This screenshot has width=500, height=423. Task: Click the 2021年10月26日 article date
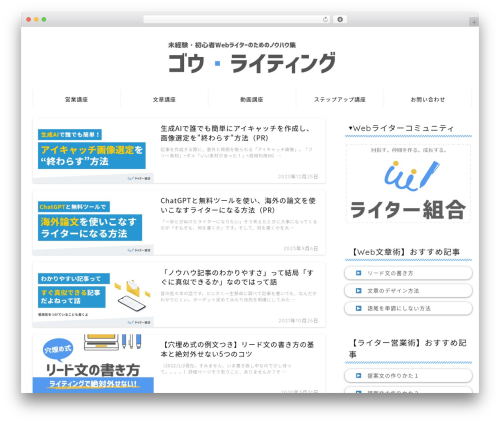[298, 320]
